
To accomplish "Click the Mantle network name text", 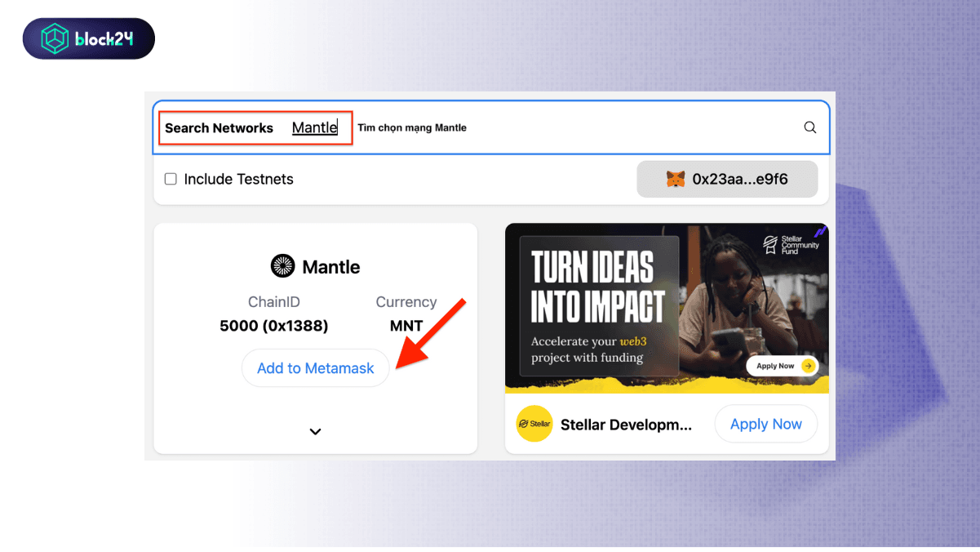I will pos(330,267).
